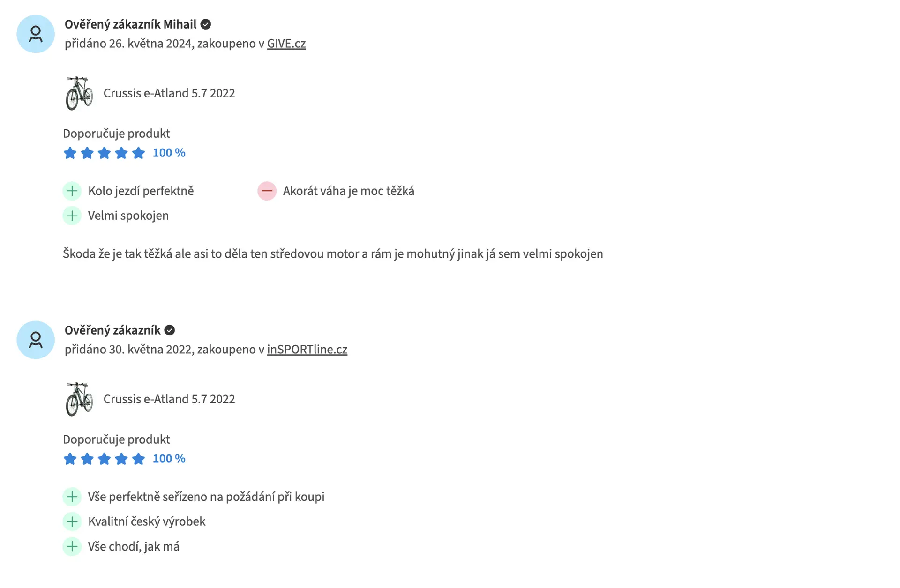Click the verified badge next to Mihail
This screenshot has height=588, width=900.
(x=205, y=24)
